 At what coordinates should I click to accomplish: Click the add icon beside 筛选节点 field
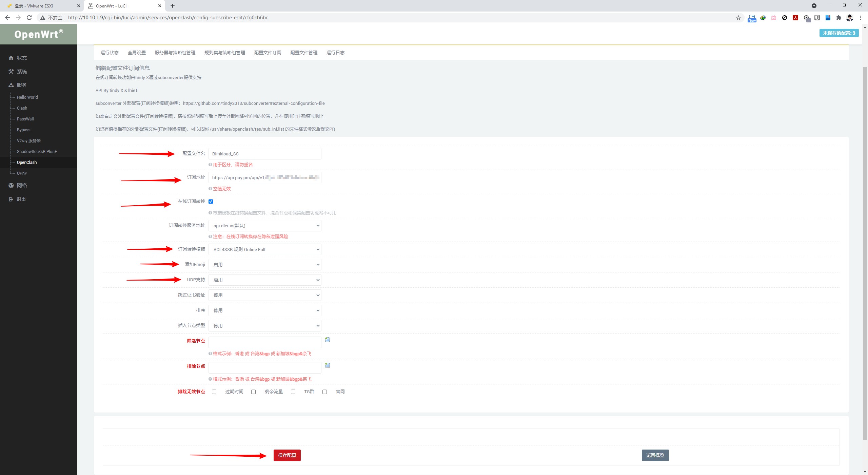[x=328, y=340]
